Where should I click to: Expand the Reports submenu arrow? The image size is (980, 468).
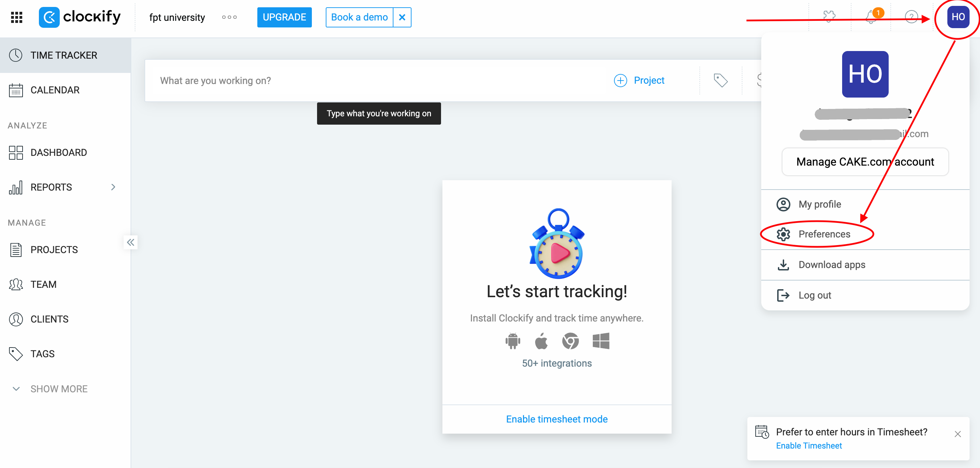pyautogui.click(x=113, y=187)
